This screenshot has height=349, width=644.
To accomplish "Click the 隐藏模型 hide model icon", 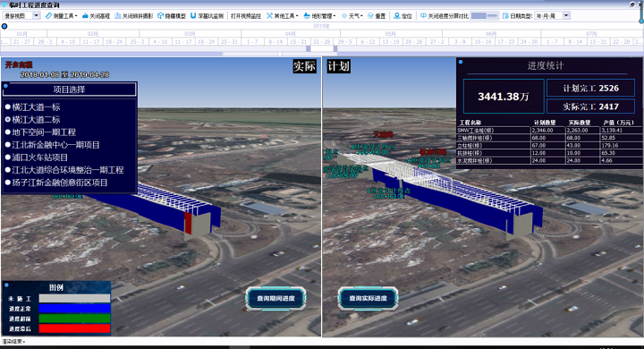I will click(161, 15).
